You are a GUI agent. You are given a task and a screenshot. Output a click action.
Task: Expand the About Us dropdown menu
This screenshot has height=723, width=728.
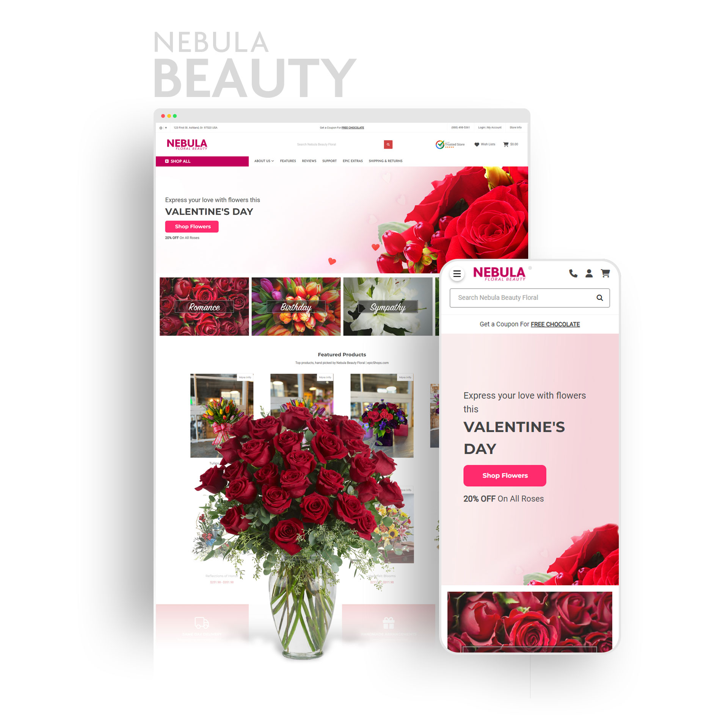(x=264, y=161)
